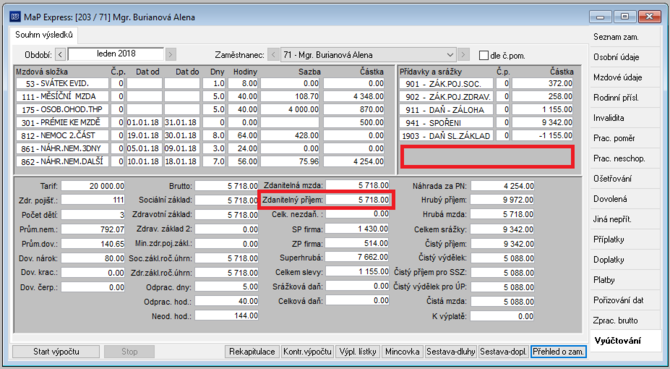Click the MaP Express app icon in title bar
The height and width of the screenshot is (369, 670).
15,17
